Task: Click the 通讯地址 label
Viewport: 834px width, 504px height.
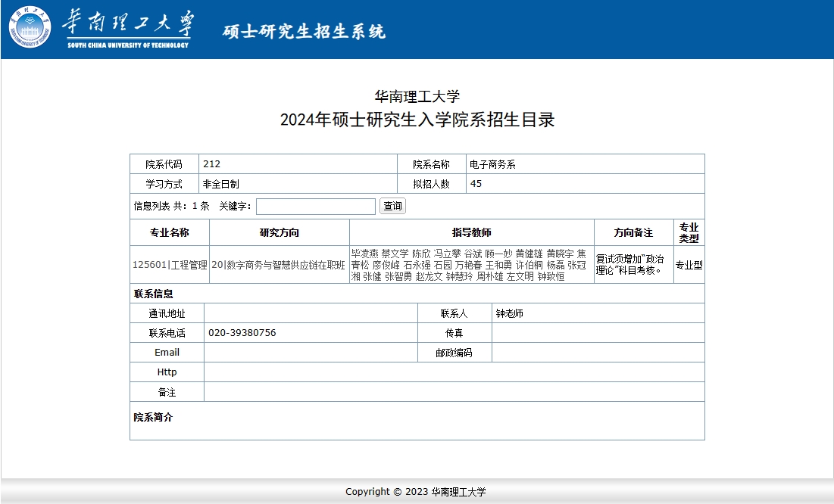Action: pos(167,313)
